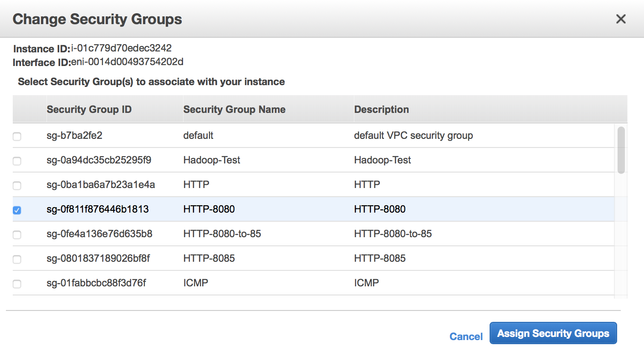This screenshot has width=644, height=356.
Task: Check the default security group checkbox
Action: coord(17,137)
